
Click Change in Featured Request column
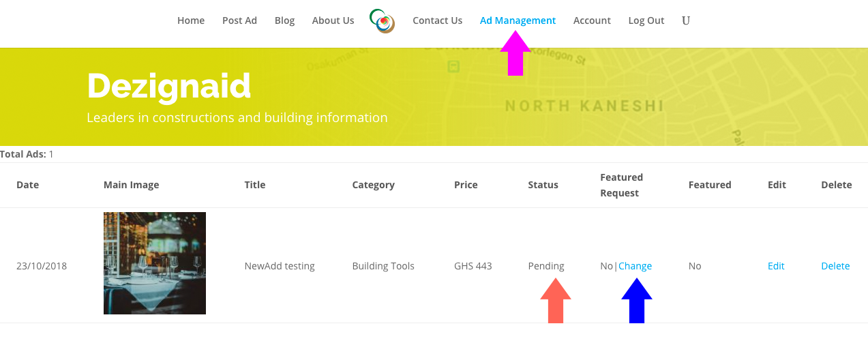click(635, 266)
